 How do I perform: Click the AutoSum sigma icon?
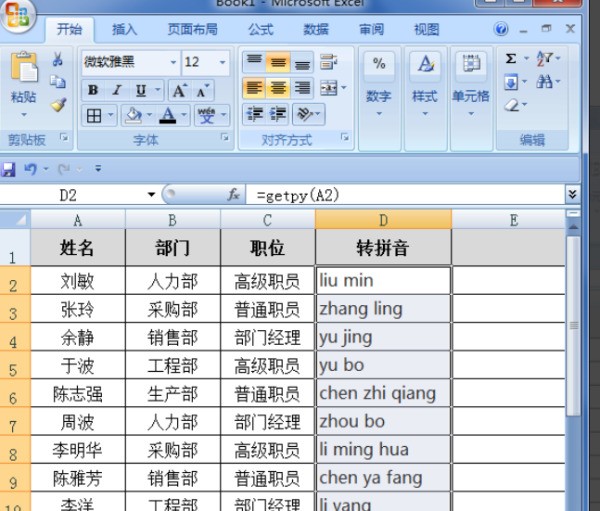(x=512, y=60)
